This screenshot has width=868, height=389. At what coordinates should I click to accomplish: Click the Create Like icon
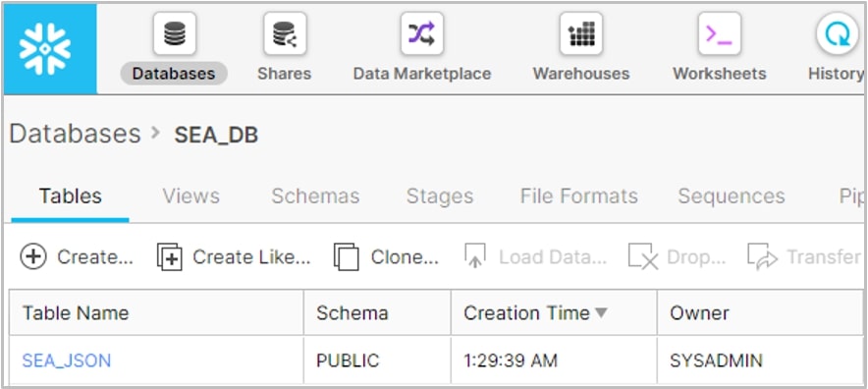(170, 257)
